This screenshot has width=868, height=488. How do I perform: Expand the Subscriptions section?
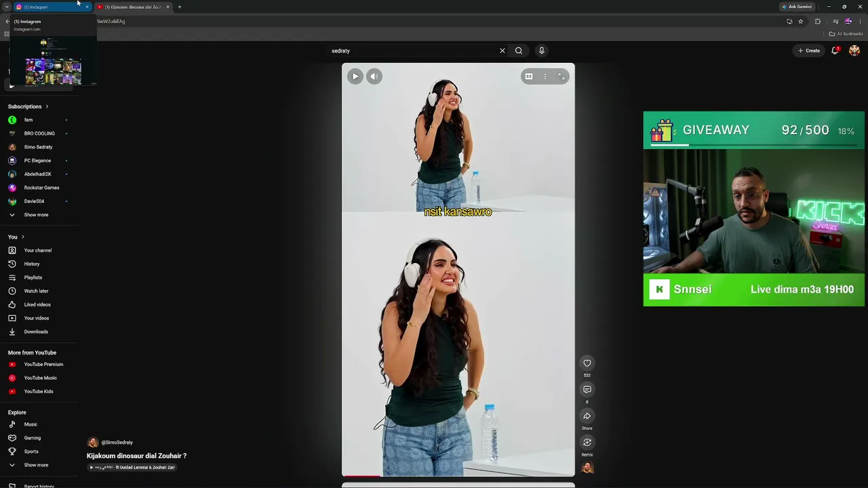pos(28,106)
